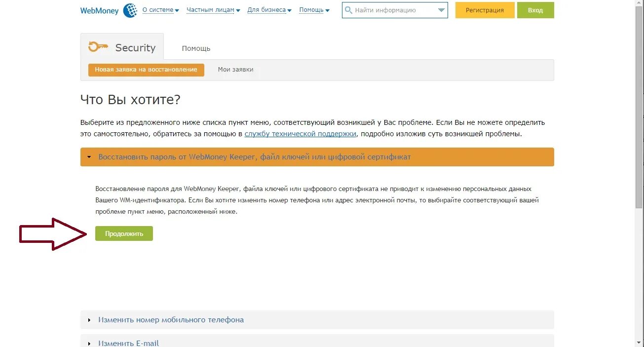This screenshot has height=347, width=644.
Task: Expand "Изменить номер мобильного телефона" section
Action: click(317, 320)
